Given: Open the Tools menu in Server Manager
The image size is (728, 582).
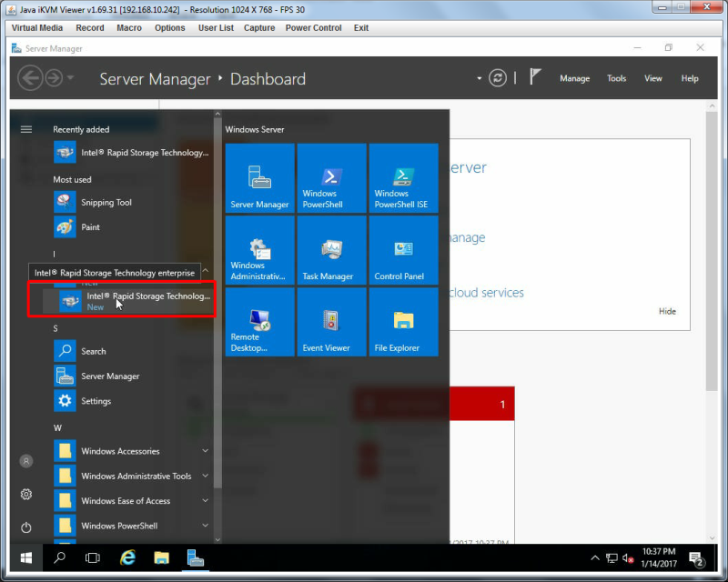Looking at the screenshot, I should 617,78.
